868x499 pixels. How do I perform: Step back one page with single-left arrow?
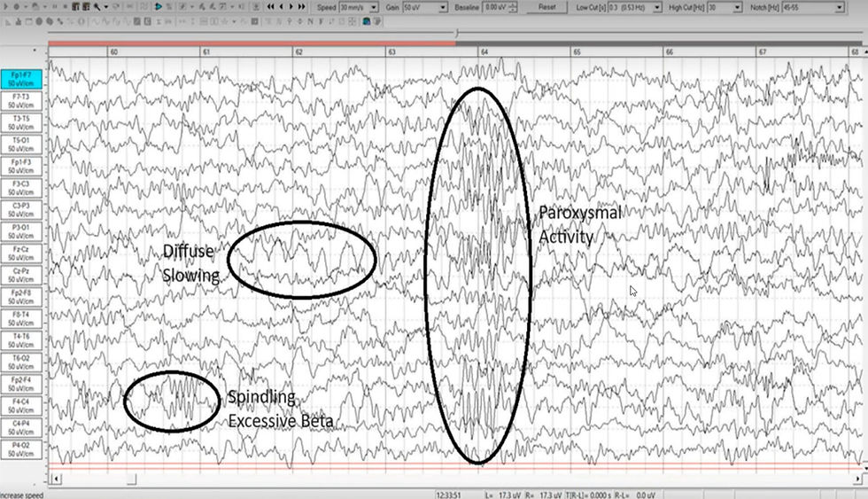coord(282,6)
